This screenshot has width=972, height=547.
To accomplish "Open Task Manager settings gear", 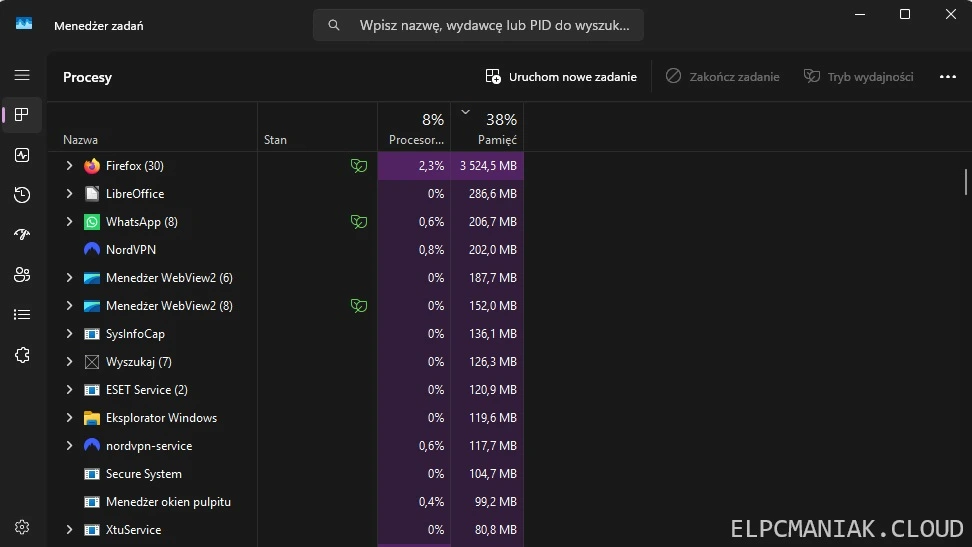I will 22,527.
